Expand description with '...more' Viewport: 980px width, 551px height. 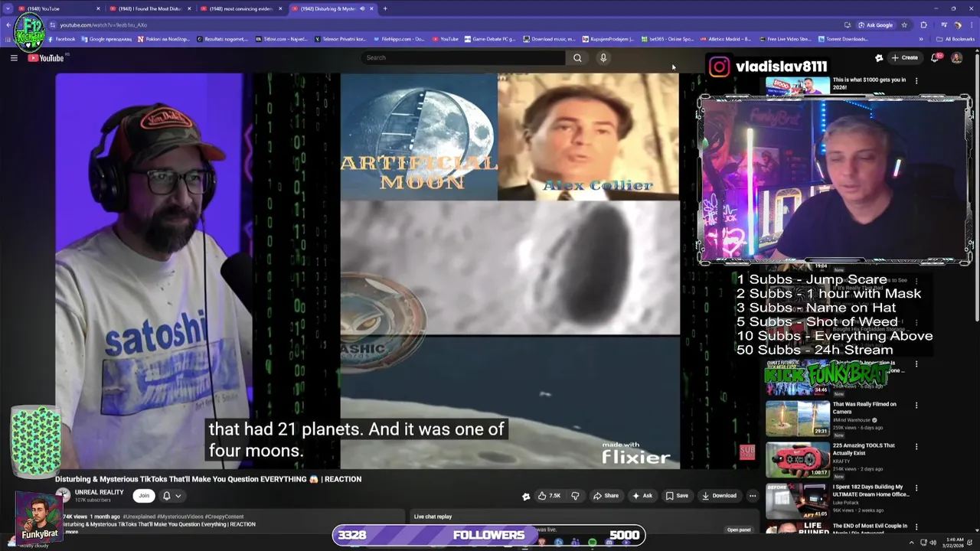point(70,532)
